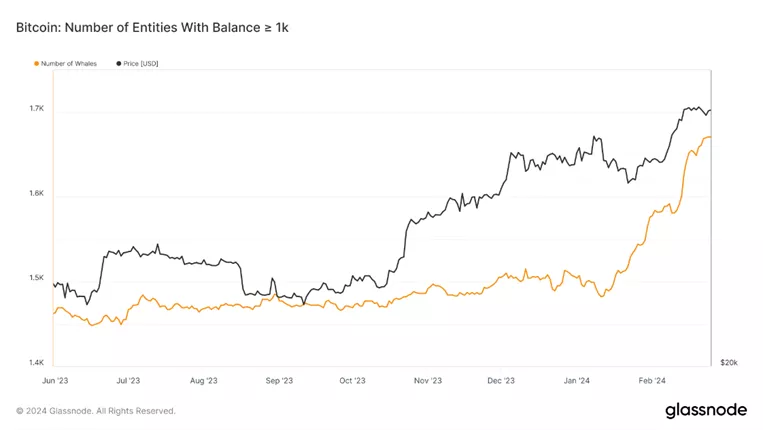Select the Jun '23 x-axis label
The image size is (763, 430).
point(56,380)
